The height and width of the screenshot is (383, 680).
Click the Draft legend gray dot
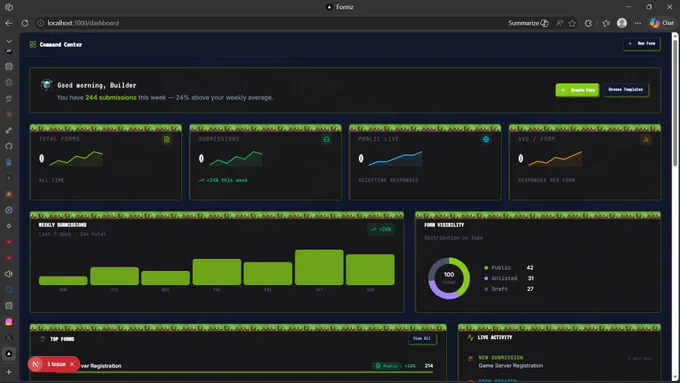coord(486,289)
